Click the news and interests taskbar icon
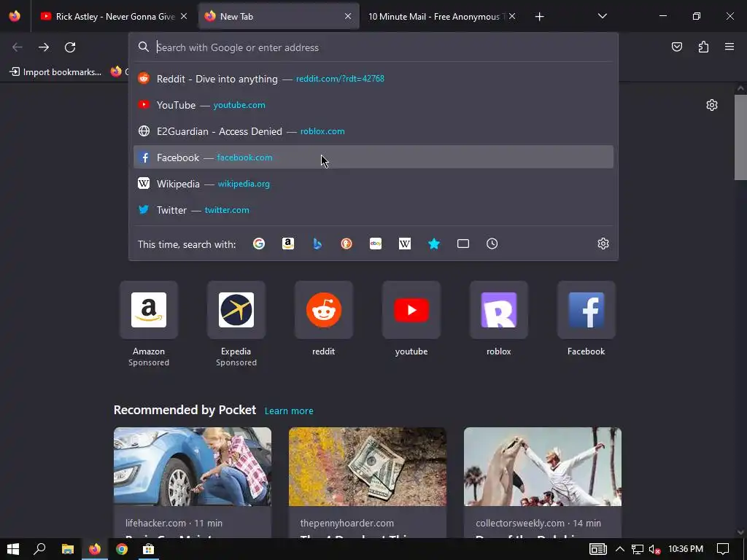747x560 pixels. (598, 549)
